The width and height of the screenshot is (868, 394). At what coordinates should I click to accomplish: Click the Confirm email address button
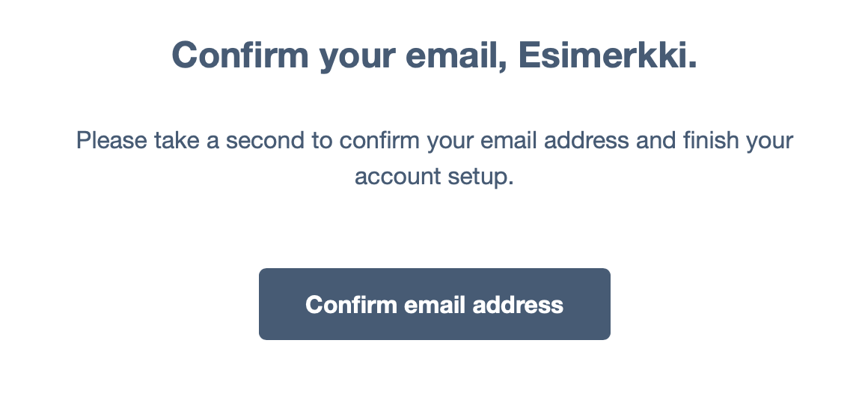click(435, 304)
